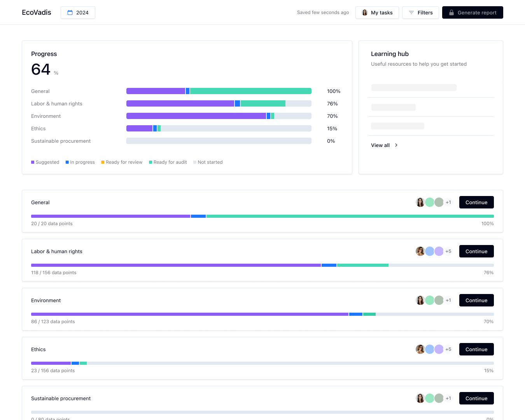Open the 2024 year dropdown
525x420 pixels.
click(x=78, y=12)
